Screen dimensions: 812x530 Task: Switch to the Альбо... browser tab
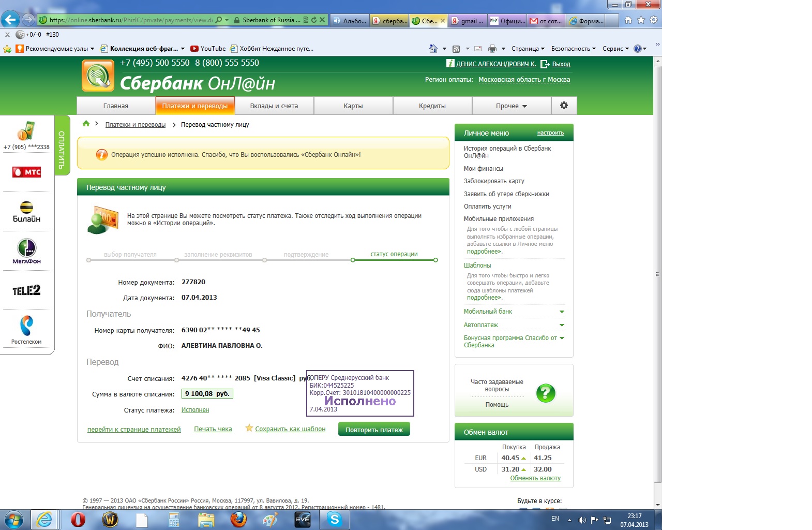click(350, 21)
